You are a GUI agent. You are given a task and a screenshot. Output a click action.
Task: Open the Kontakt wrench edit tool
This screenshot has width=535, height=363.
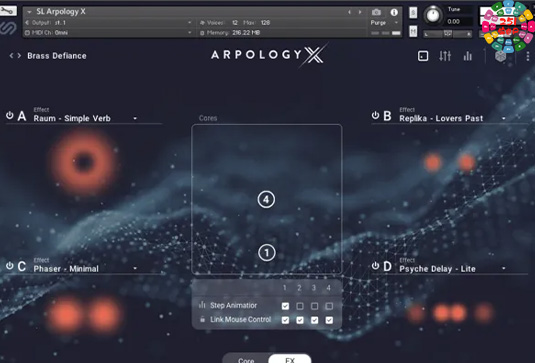coord(8,11)
